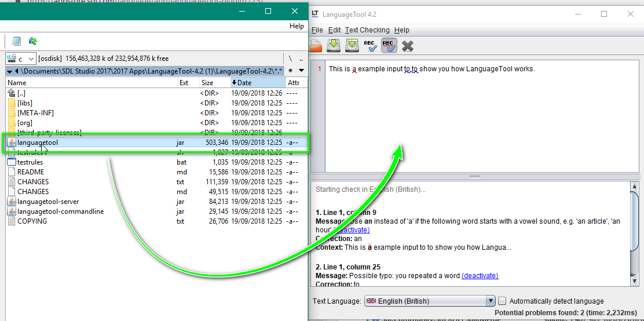Toggle the automatic check-as-you-type ABC icon
This screenshot has height=321, width=644.
(389, 45)
